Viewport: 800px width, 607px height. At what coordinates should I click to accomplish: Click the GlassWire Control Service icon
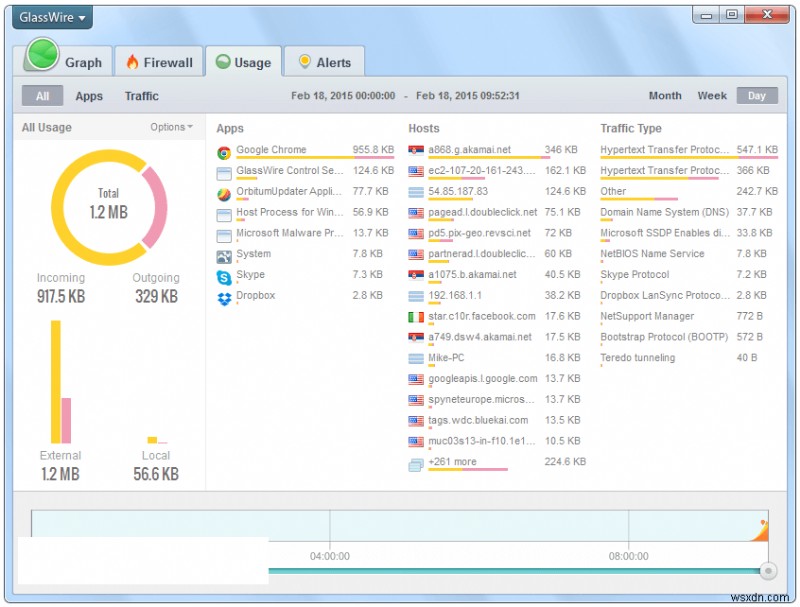pos(224,173)
